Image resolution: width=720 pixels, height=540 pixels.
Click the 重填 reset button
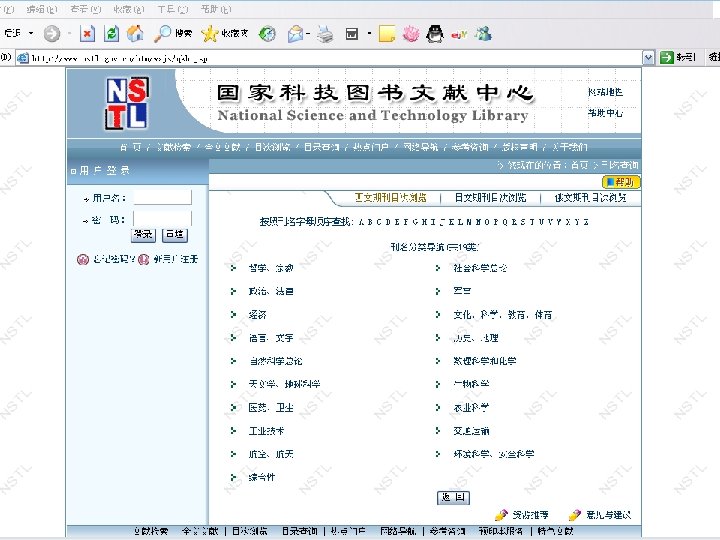point(174,235)
